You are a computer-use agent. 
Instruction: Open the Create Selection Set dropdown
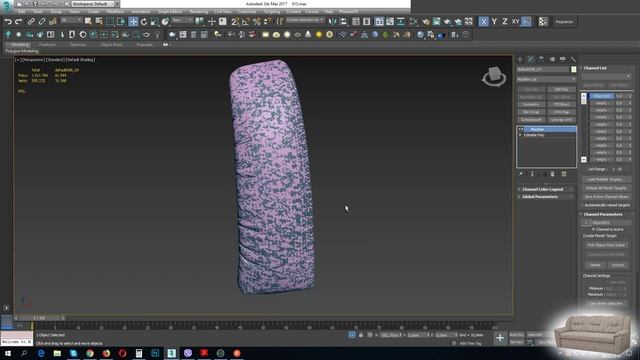[x=305, y=20]
